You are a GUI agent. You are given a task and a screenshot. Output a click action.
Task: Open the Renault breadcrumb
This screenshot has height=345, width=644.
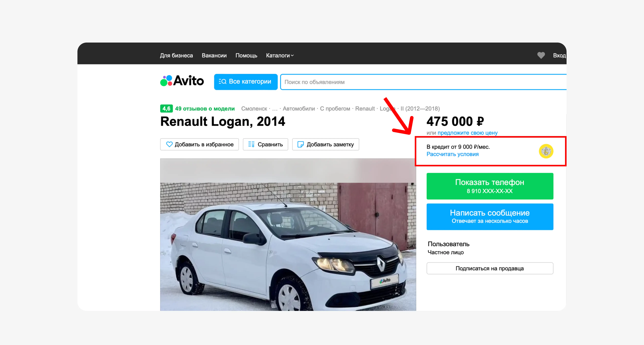pyautogui.click(x=365, y=108)
